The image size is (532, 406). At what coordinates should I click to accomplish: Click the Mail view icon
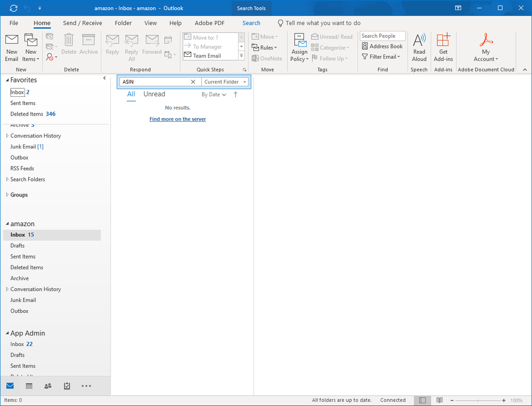(x=10, y=386)
